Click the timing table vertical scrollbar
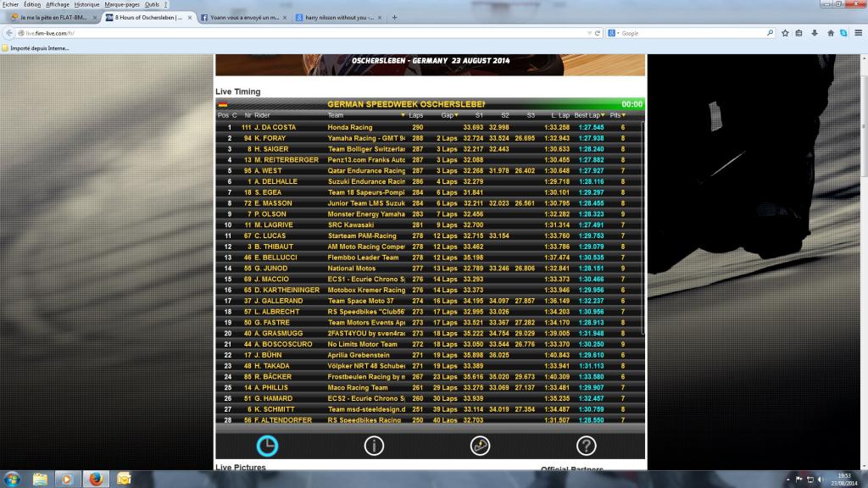The width and height of the screenshot is (868, 488). (643, 228)
